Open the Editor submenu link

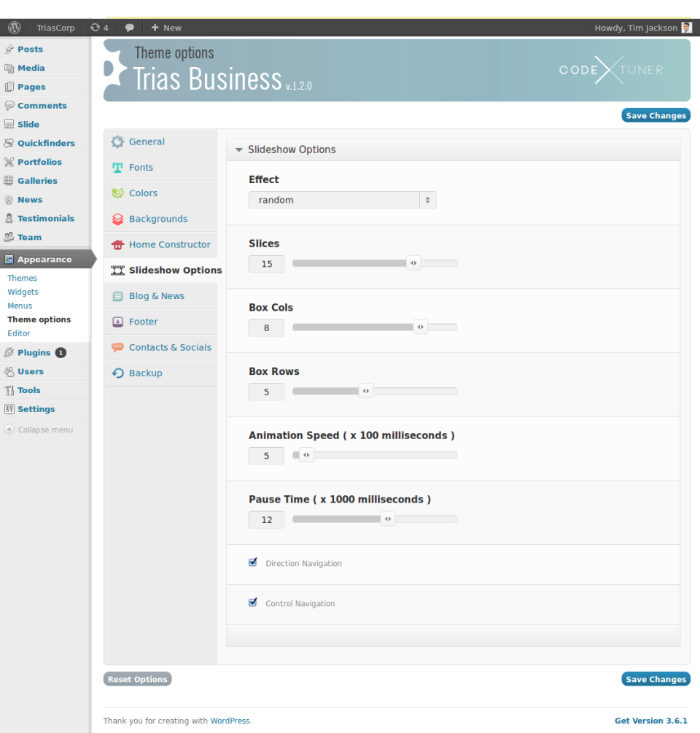click(19, 333)
